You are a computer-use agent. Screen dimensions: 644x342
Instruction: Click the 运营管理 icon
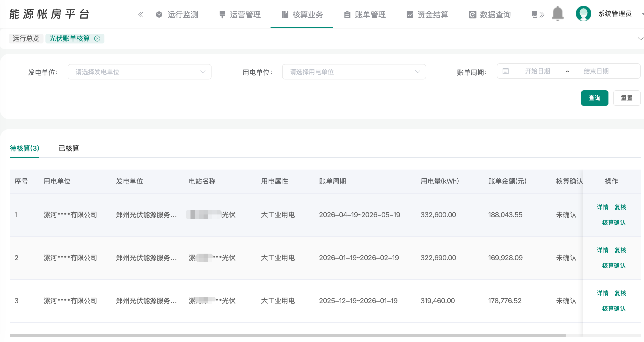coord(222,15)
